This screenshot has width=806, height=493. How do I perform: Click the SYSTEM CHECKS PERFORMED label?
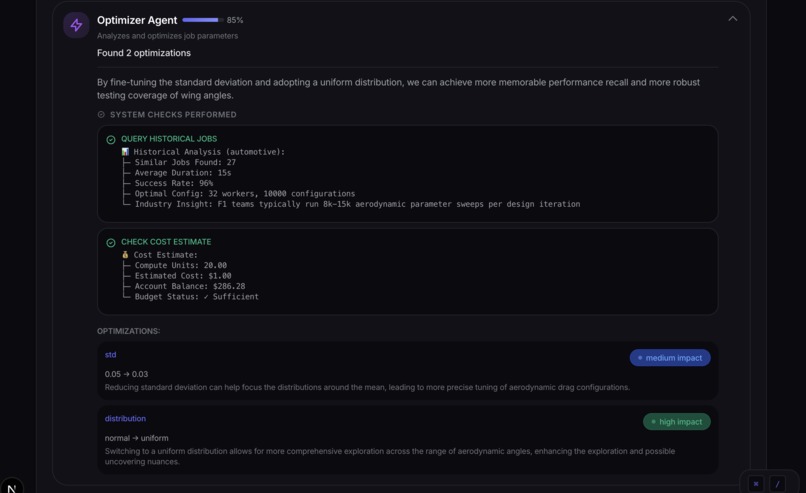click(173, 115)
